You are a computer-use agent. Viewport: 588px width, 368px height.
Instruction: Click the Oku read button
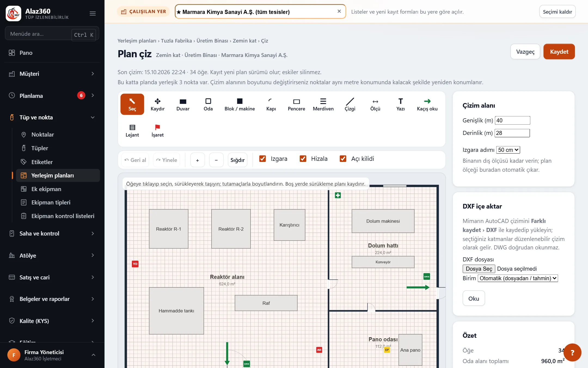[x=474, y=298]
